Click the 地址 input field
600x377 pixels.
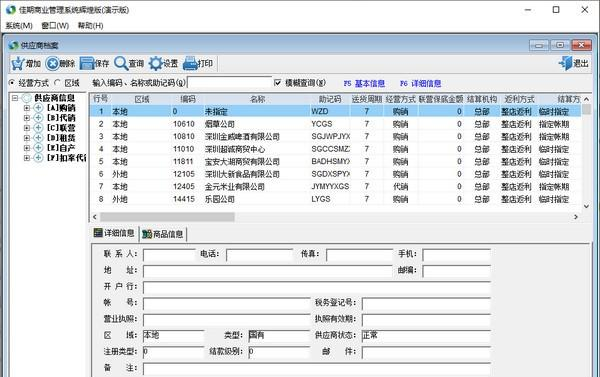(267, 271)
